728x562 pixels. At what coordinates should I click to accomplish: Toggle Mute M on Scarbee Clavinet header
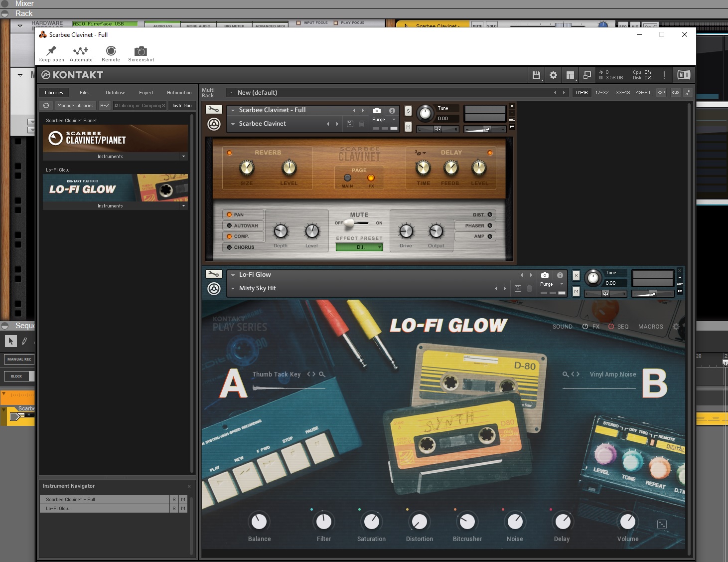[x=408, y=127]
